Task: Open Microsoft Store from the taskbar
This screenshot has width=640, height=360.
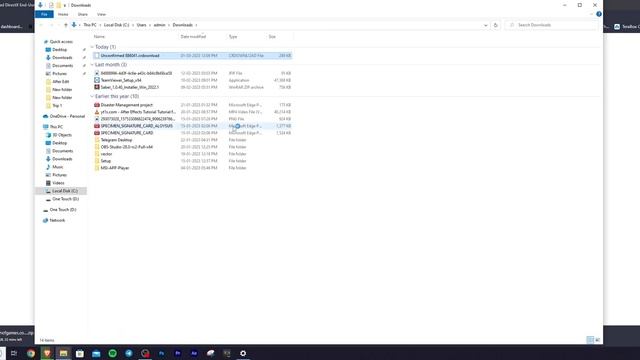Action: tap(80, 353)
